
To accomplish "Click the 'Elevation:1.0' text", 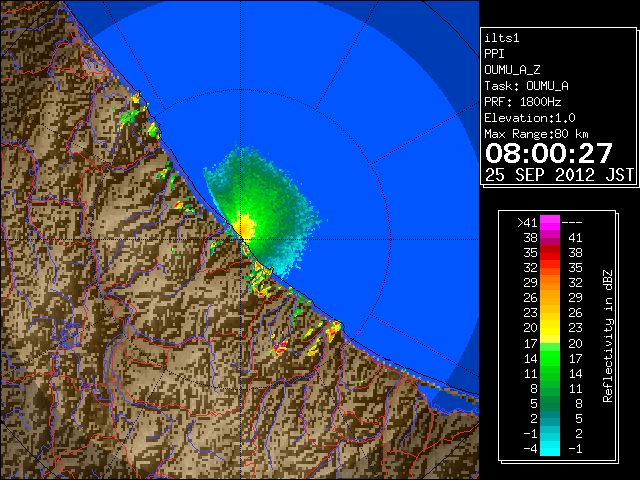I will (530, 118).
